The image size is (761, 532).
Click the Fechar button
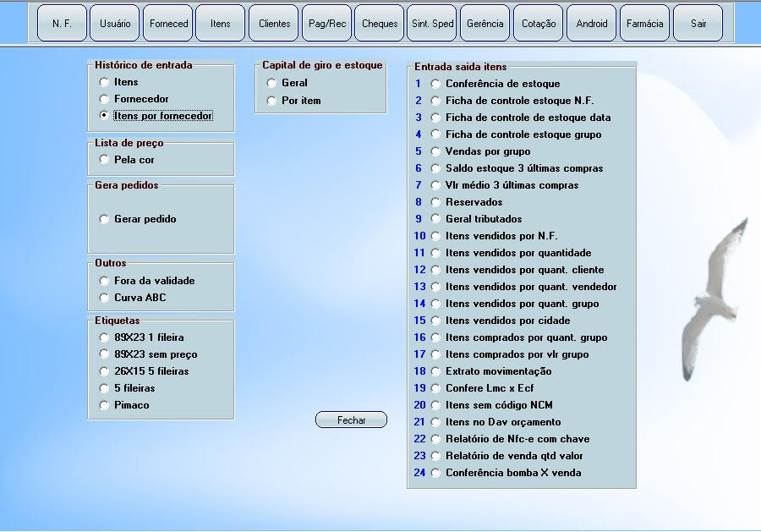coord(352,420)
